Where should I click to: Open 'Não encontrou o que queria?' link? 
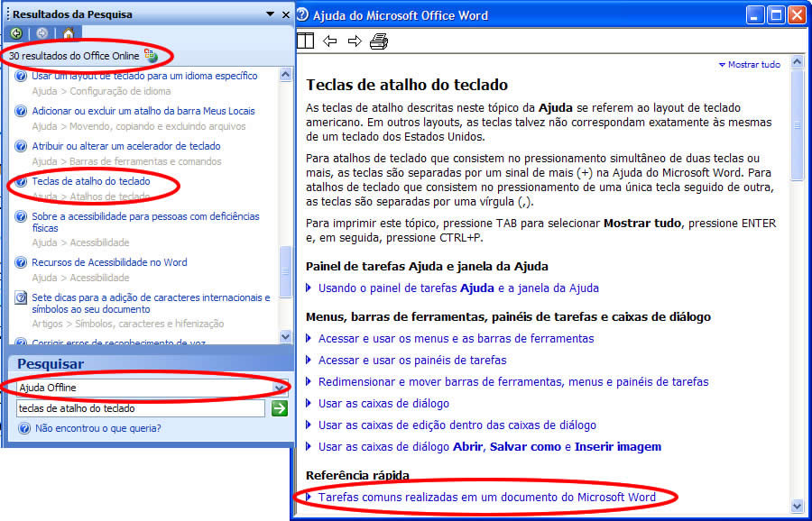[x=97, y=428]
